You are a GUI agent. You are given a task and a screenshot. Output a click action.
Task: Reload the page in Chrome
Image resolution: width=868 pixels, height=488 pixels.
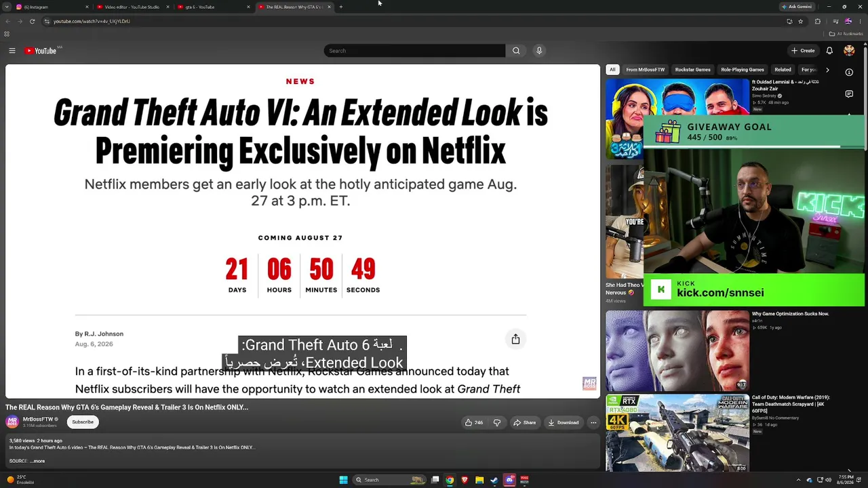(x=32, y=21)
